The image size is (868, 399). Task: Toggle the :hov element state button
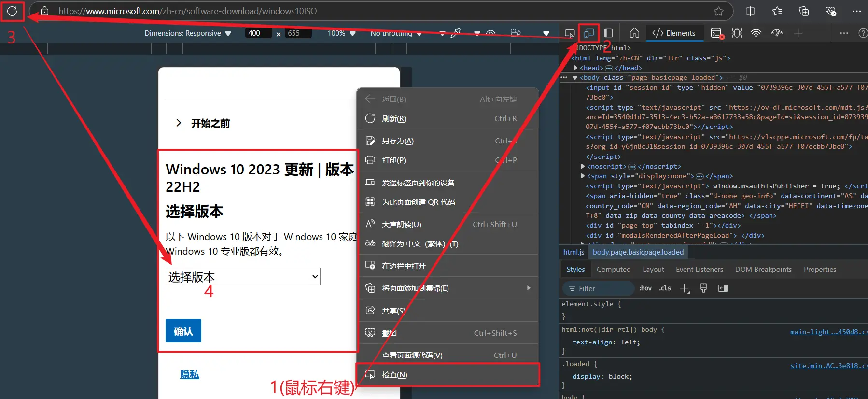(645, 288)
